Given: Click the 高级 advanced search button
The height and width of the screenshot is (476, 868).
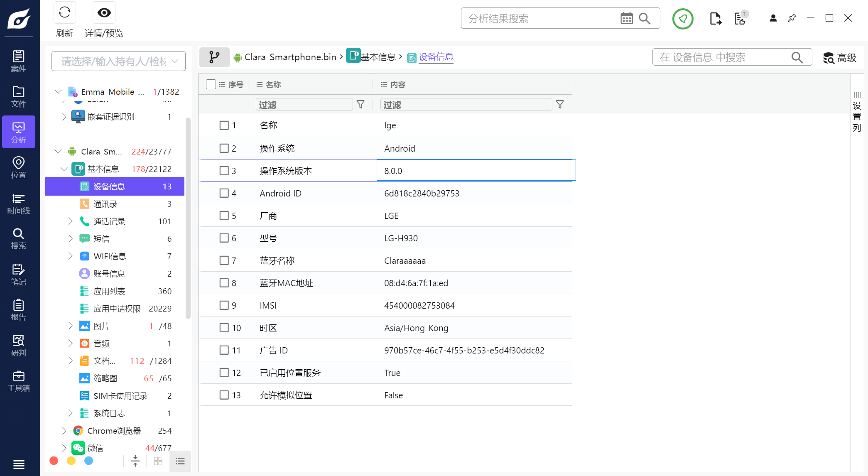Looking at the screenshot, I should [840, 58].
